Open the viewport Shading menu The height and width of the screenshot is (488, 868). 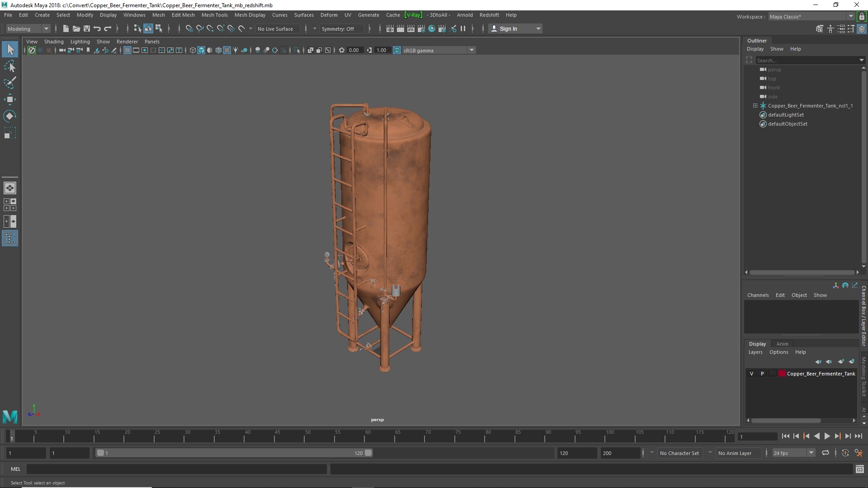(x=54, y=42)
